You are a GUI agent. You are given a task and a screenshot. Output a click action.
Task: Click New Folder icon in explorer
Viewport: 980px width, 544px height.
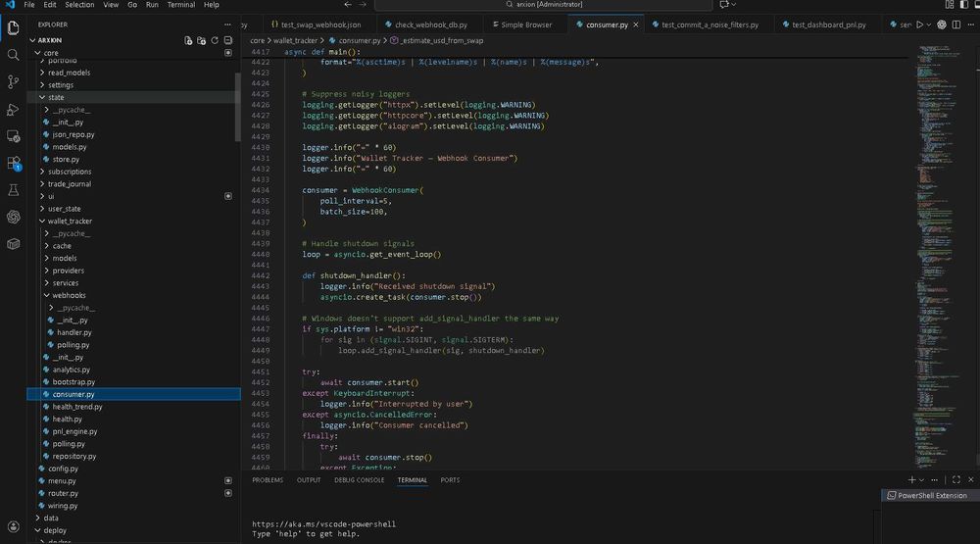pyautogui.click(x=201, y=40)
